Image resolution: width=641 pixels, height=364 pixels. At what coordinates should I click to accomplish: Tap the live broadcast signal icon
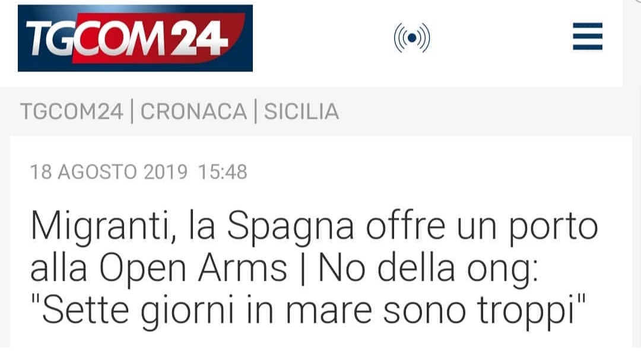tap(412, 37)
